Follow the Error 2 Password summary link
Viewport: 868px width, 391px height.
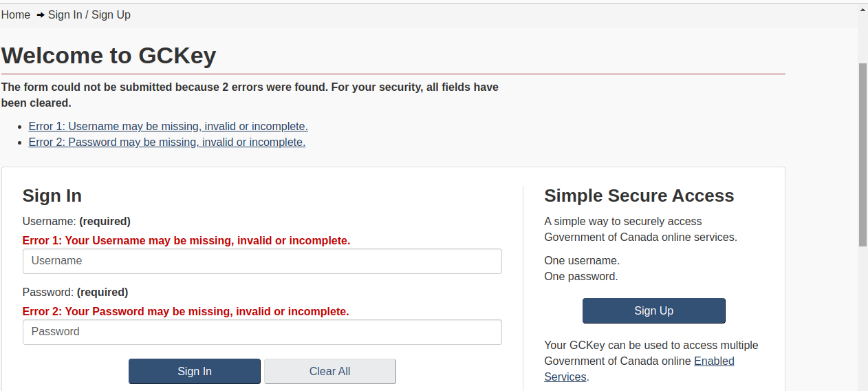pyautogui.click(x=166, y=142)
